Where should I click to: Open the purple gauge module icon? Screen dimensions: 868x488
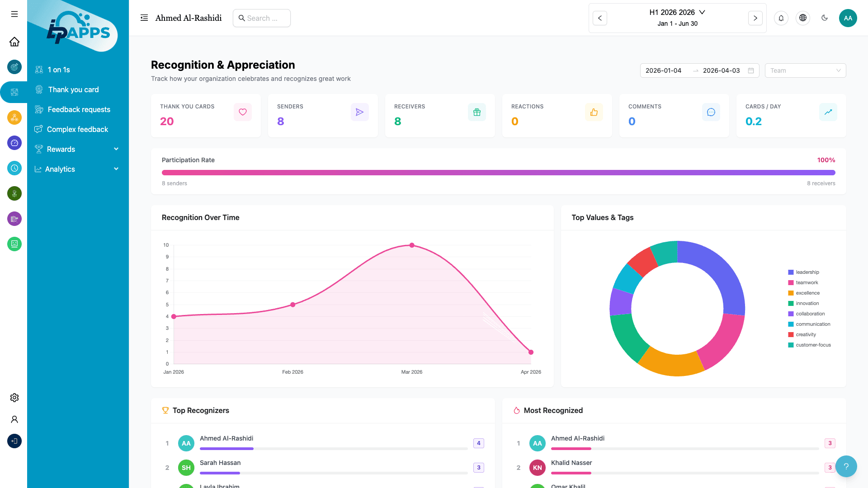pos(14,143)
